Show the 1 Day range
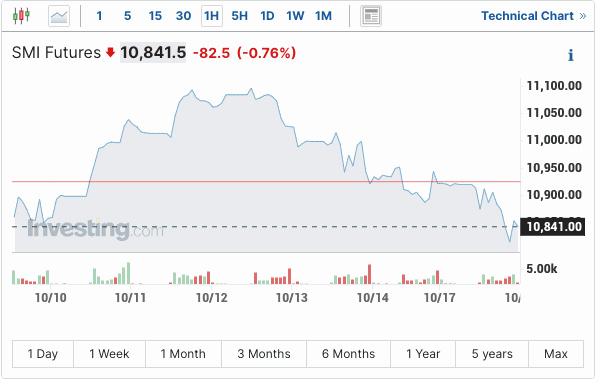The height and width of the screenshot is (379, 595). (43, 354)
